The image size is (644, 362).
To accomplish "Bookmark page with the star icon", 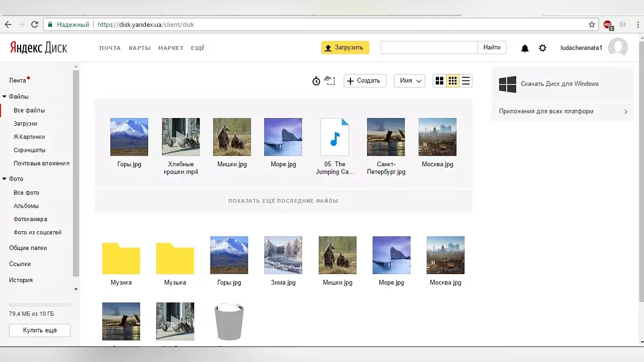I will 592,25.
